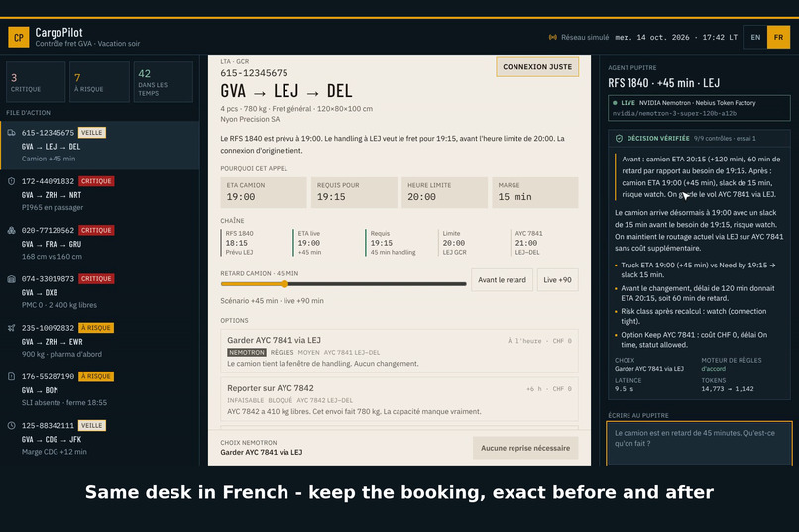Click the document icon beside 176-55287190

[11, 376]
